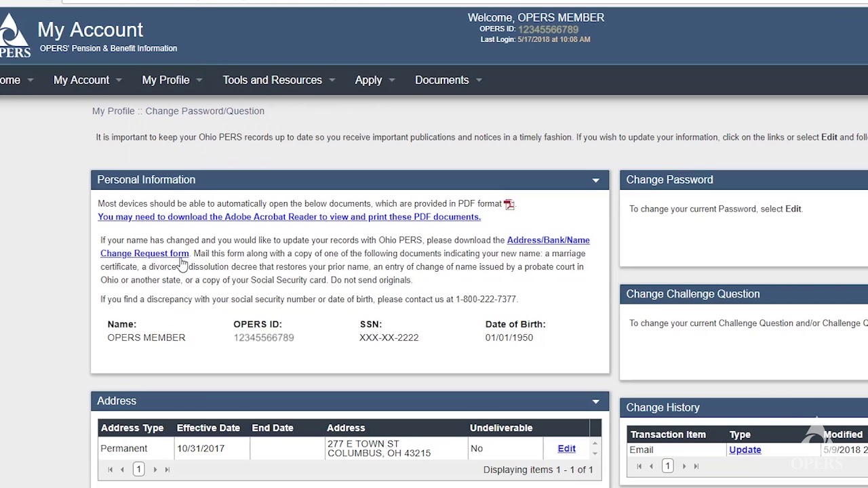Sort by Undeliverable column header
868x488 pixels.
click(x=501, y=428)
